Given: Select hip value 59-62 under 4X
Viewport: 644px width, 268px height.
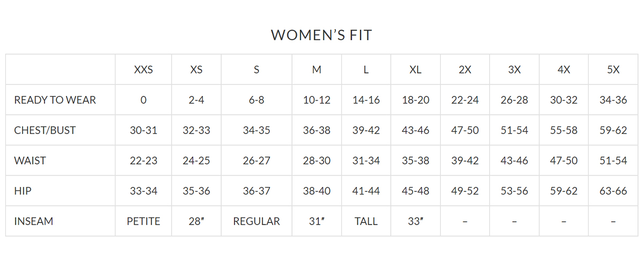Looking at the screenshot, I should pos(563,191).
